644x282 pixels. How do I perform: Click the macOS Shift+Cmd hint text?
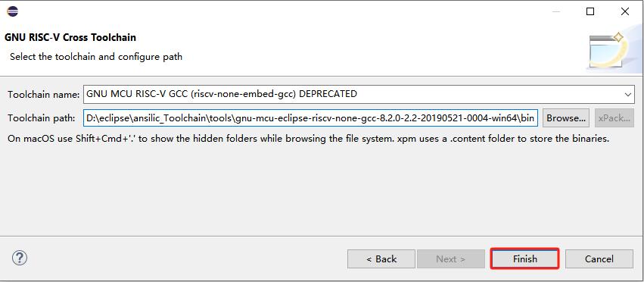309,139
